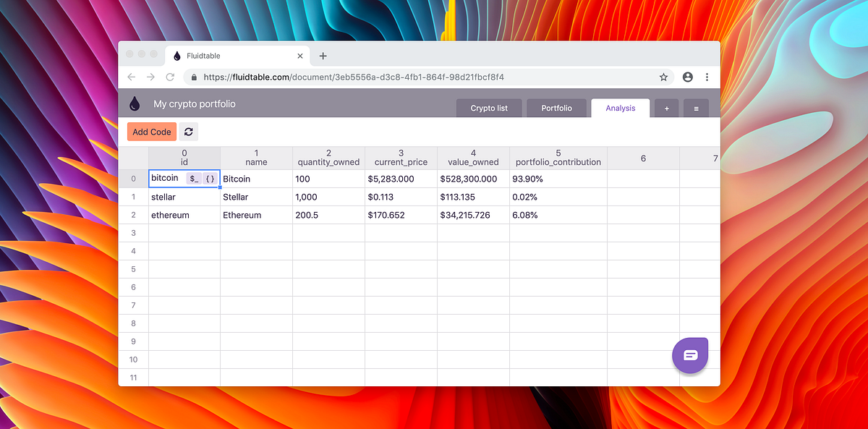Add a new sheet with the plus button
Viewport: 868px width, 429px height.
pyautogui.click(x=666, y=108)
